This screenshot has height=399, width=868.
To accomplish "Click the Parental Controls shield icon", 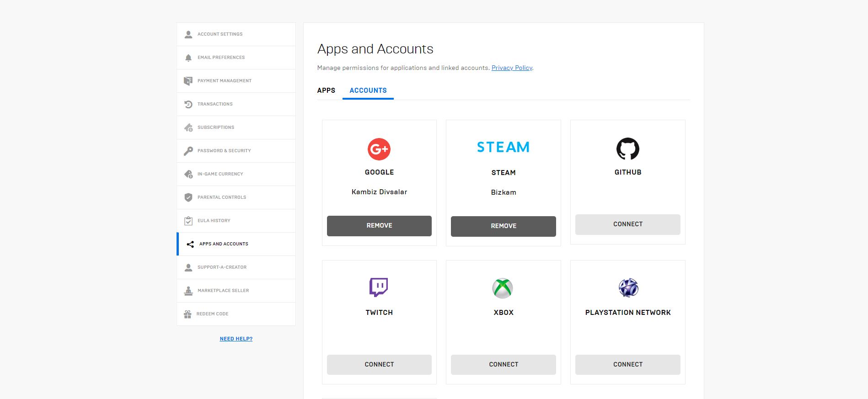I will (188, 197).
